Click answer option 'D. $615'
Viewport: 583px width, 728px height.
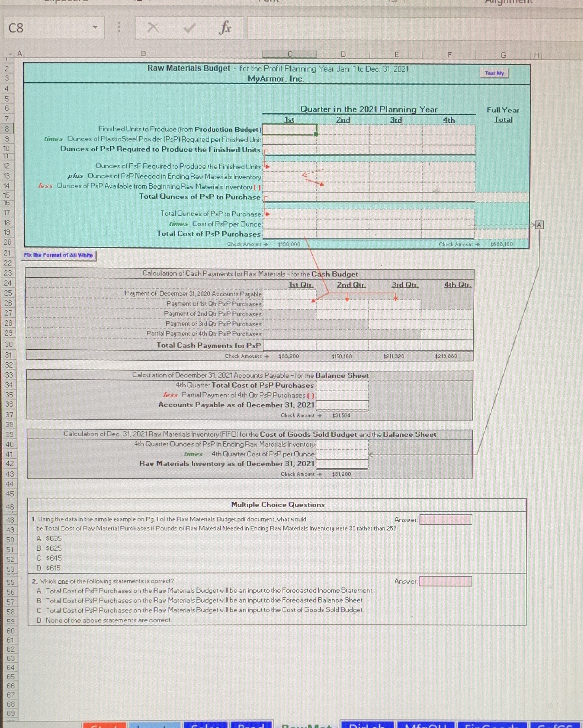(x=48, y=568)
